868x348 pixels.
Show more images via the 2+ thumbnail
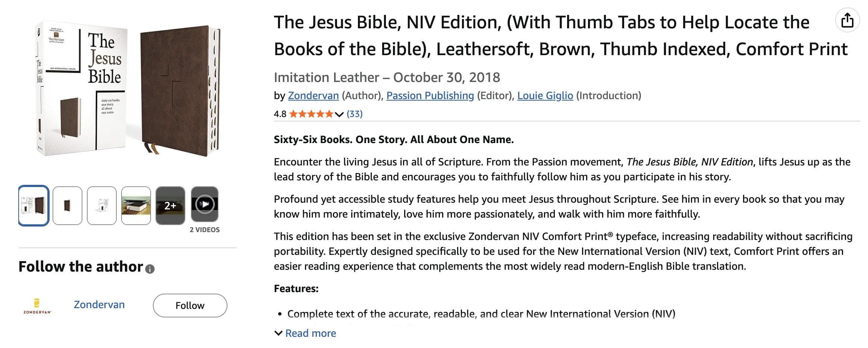pyautogui.click(x=170, y=206)
